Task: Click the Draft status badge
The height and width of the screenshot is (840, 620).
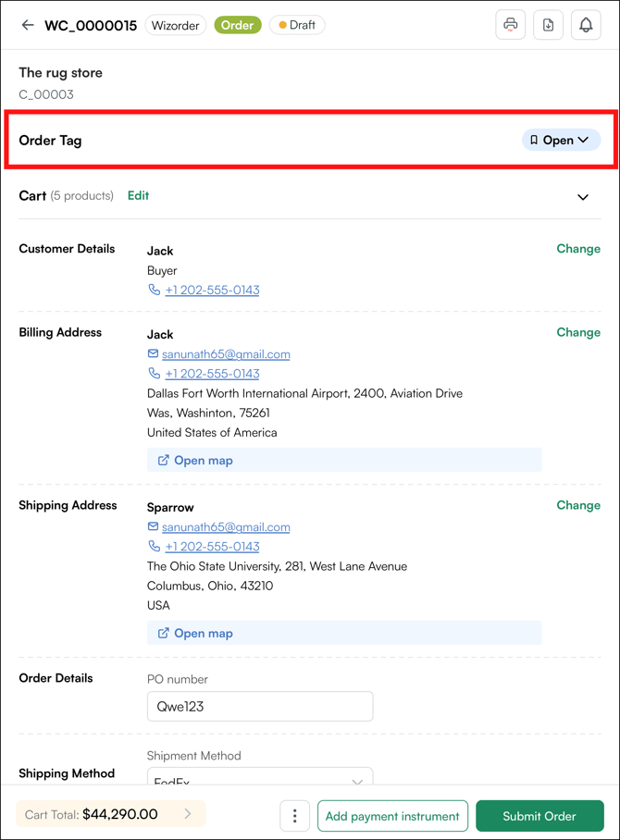Action: coord(297,25)
